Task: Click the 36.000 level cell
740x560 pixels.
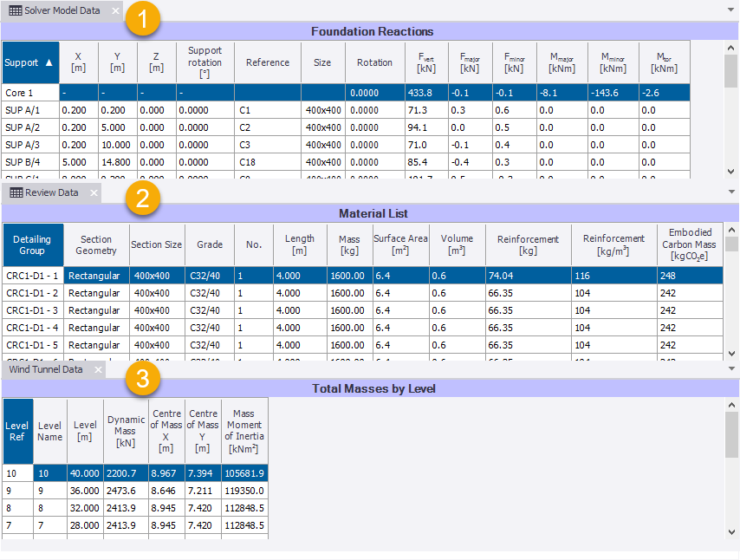Action: point(85,491)
